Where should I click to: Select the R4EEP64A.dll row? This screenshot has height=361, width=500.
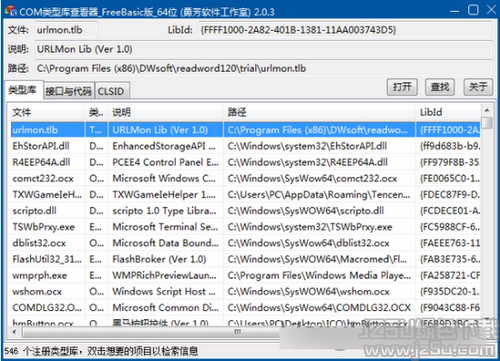[x=245, y=162]
